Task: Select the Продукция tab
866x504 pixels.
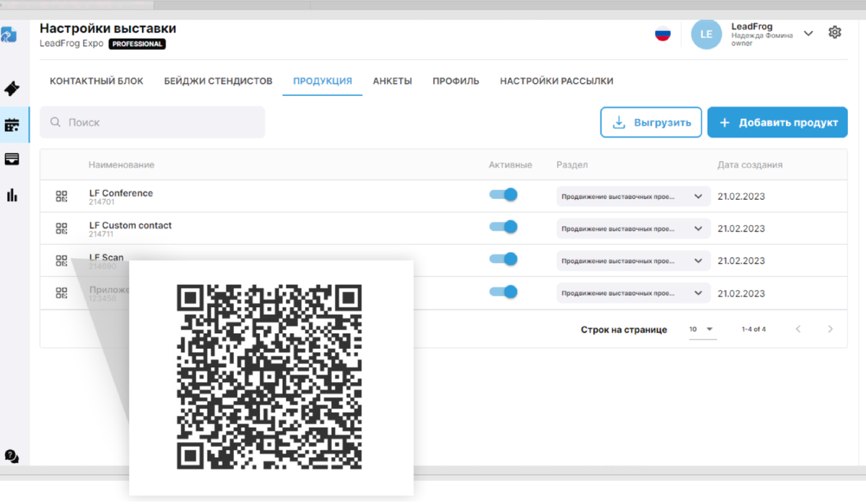Action: (323, 81)
